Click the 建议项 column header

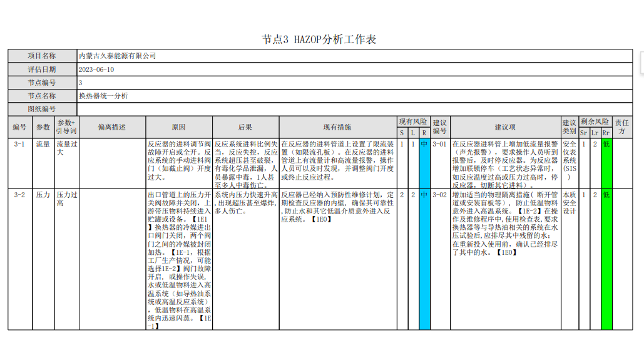point(506,127)
